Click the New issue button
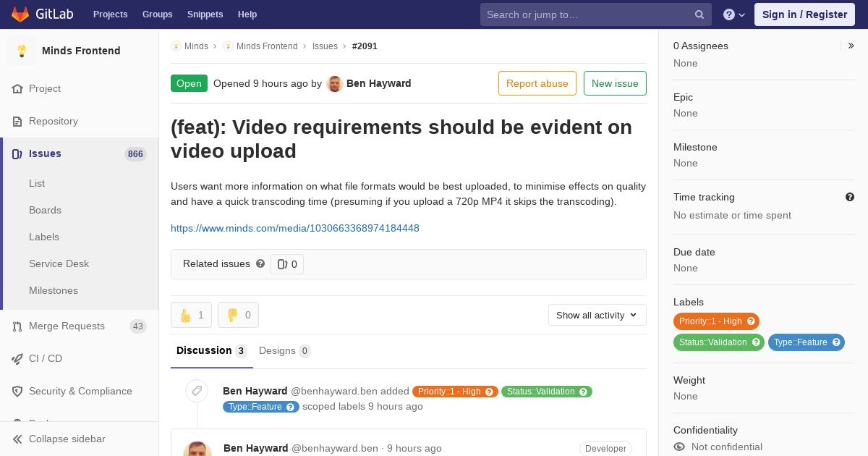The width and height of the screenshot is (868, 456). coord(615,83)
